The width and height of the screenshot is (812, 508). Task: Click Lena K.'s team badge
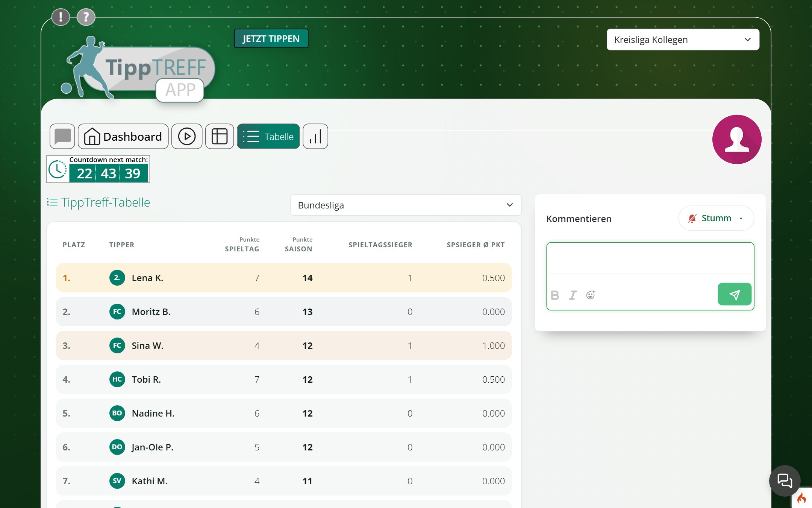117,278
